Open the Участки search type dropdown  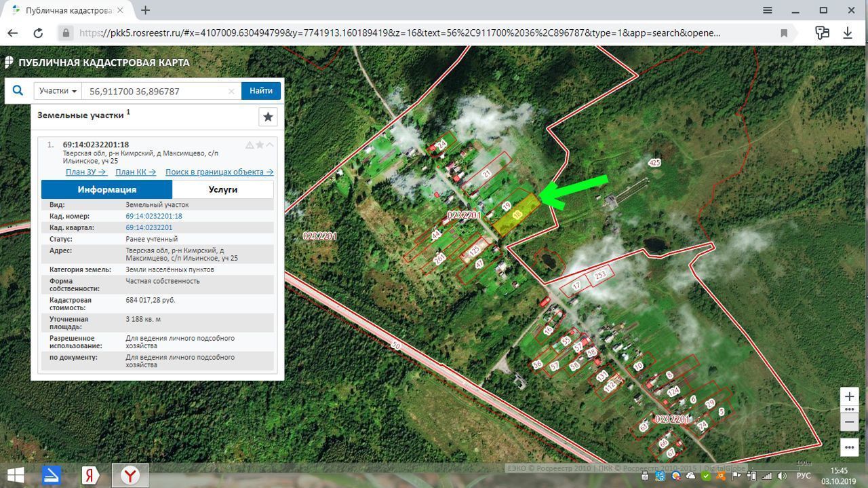[58, 91]
